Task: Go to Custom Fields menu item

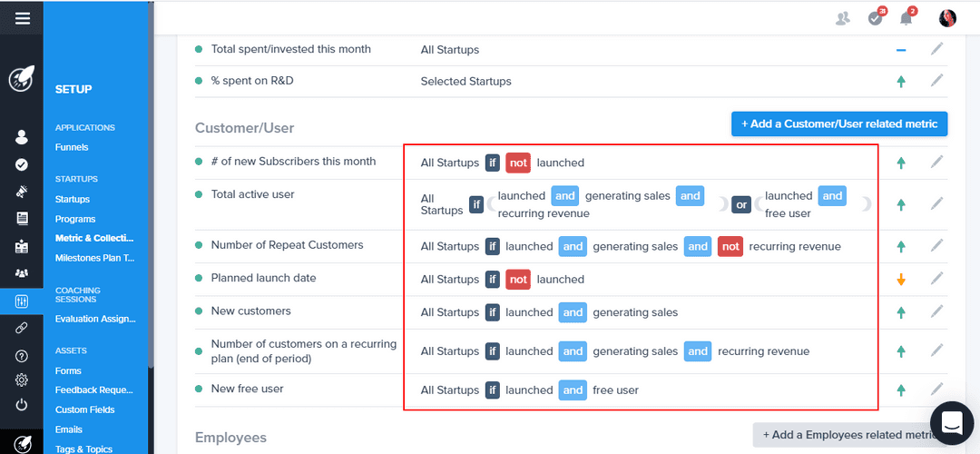Action: (x=84, y=410)
